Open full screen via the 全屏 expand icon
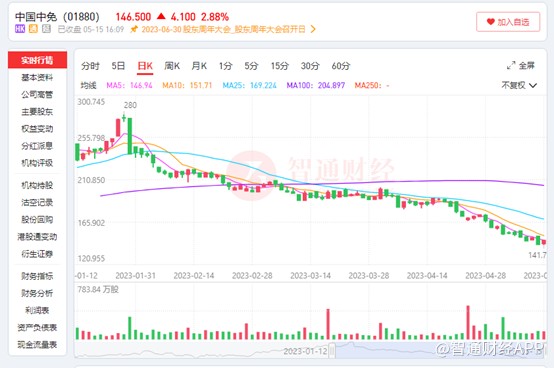The image size is (554, 368). coord(511,65)
